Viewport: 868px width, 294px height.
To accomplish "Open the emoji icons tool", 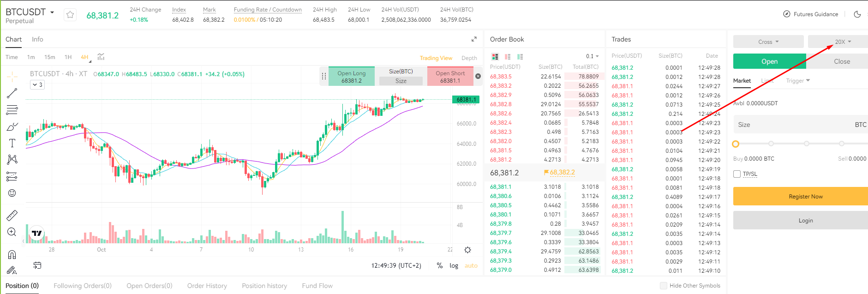I will 12,193.
